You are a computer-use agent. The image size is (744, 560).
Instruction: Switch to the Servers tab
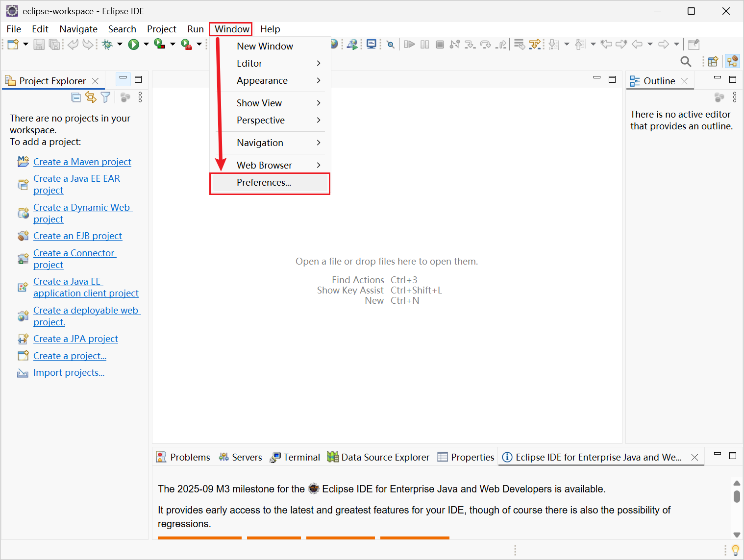coord(241,457)
